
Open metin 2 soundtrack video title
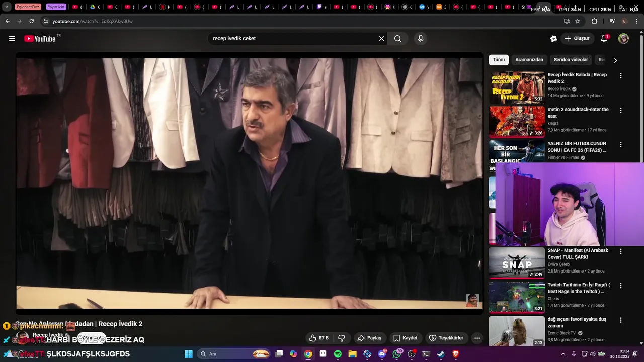click(578, 113)
